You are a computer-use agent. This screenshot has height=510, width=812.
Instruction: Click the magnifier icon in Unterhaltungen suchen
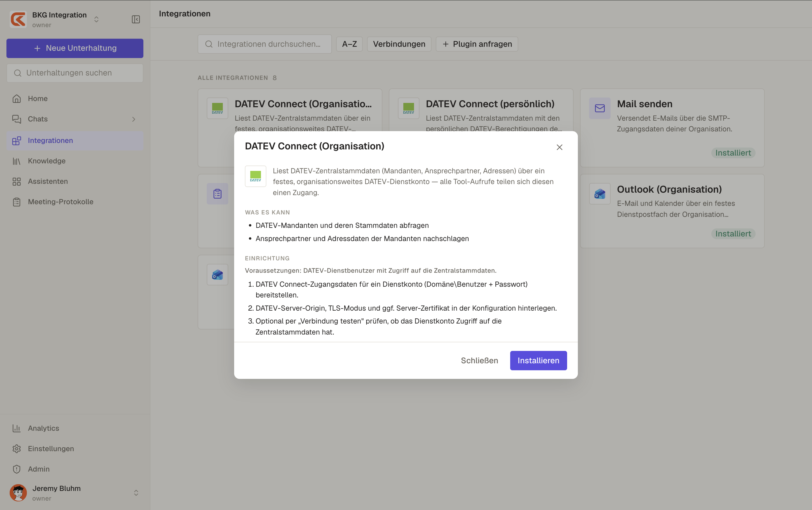click(17, 73)
